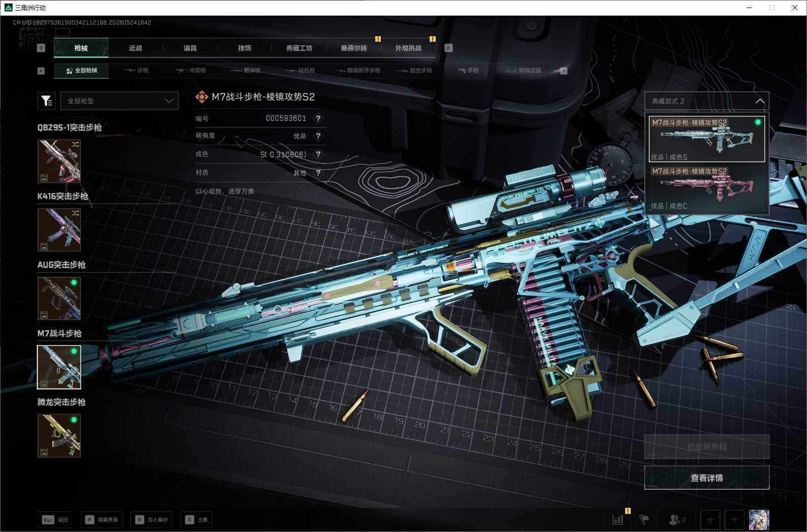
Task: Select the 步枪 category filter
Action: point(137,71)
